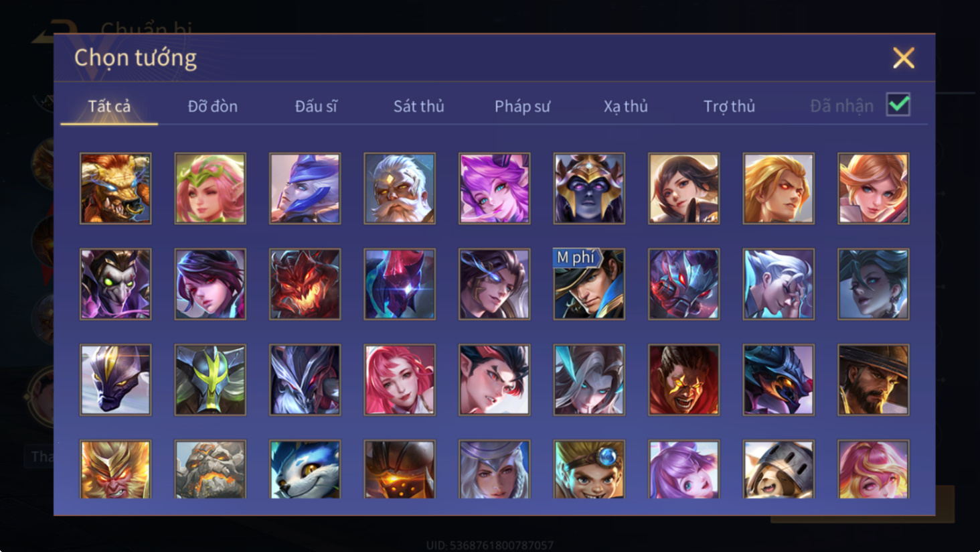Choose the pink-haired girl with green crown

coord(210,188)
